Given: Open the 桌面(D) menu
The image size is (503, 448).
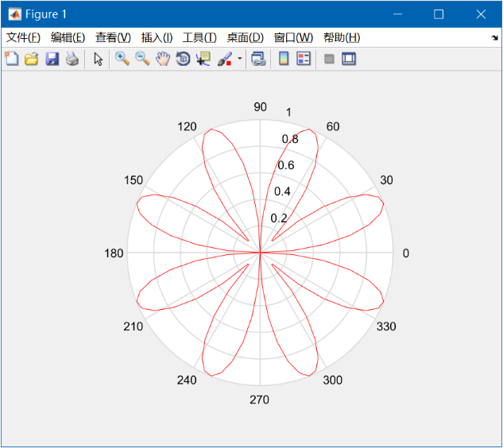Looking at the screenshot, I should pyautogui.click(x=245, y=37).
